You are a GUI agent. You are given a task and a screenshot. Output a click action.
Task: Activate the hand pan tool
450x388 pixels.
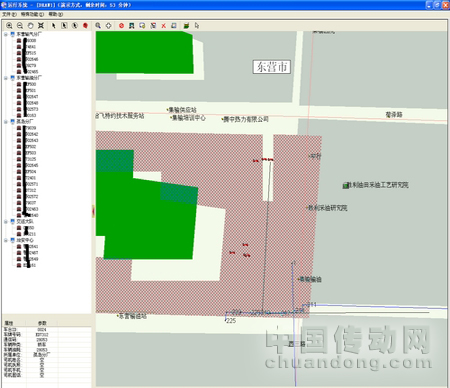click(x=30, y=26)
